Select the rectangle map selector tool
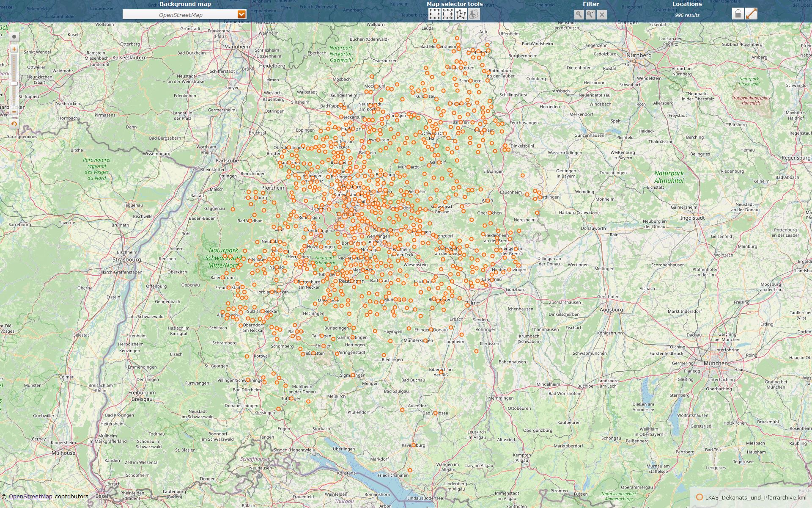This screenshot has height=508, width=812. tap(434, 14)
